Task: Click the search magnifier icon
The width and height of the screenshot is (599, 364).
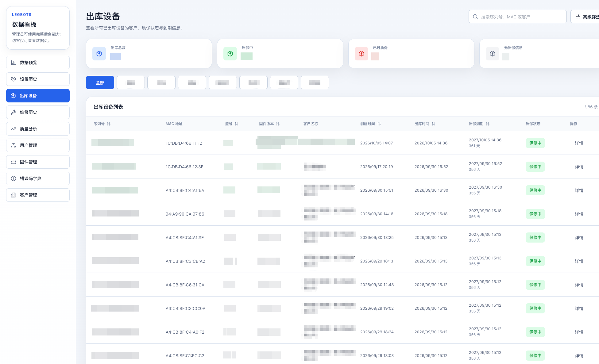Action: [475, 17]
